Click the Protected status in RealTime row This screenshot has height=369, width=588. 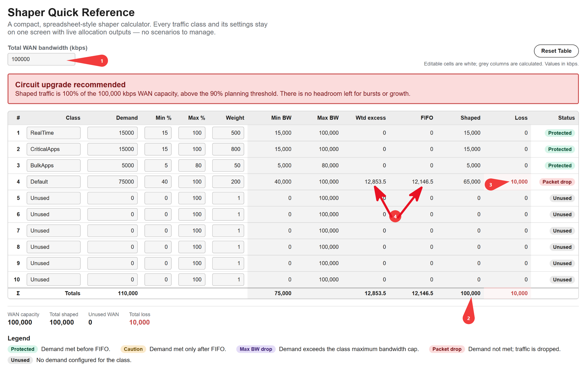pyautogui.click(x=560, y=133)
